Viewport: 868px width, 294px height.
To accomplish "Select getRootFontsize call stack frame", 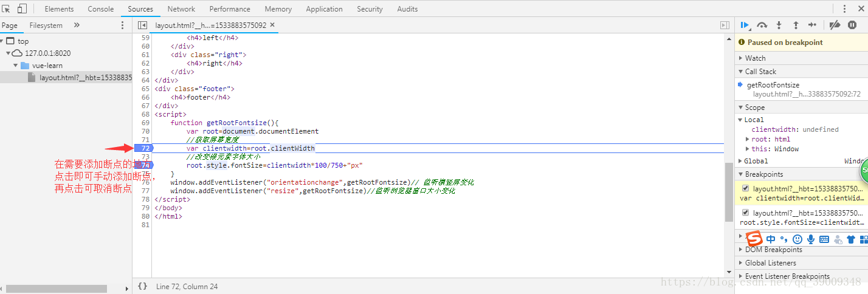I will [773, 85].
